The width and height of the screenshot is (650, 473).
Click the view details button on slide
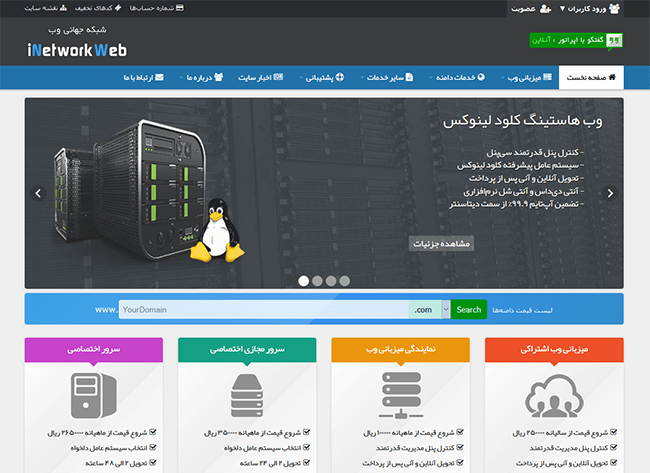click(441, 243)
